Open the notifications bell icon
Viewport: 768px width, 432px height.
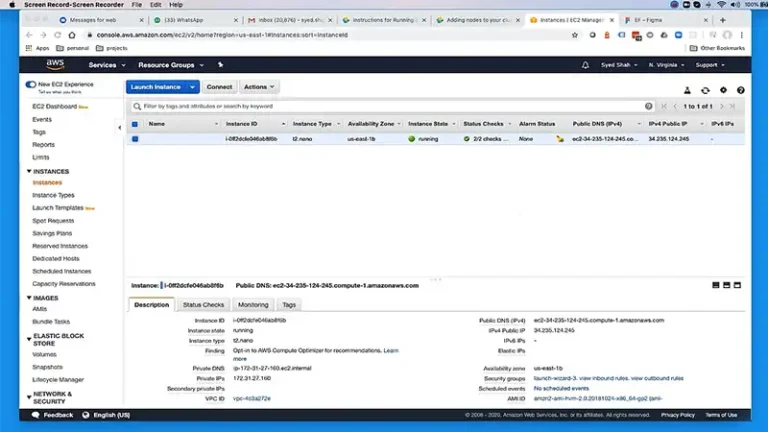pos(585,65)
